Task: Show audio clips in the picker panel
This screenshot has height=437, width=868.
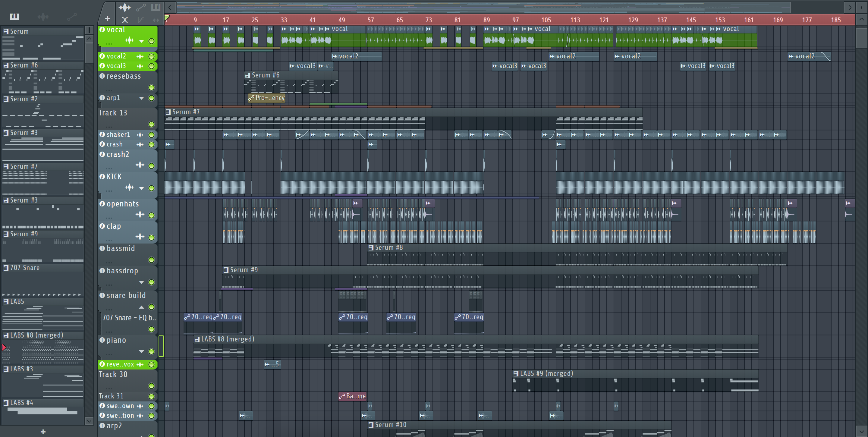Action: point(43,17)
